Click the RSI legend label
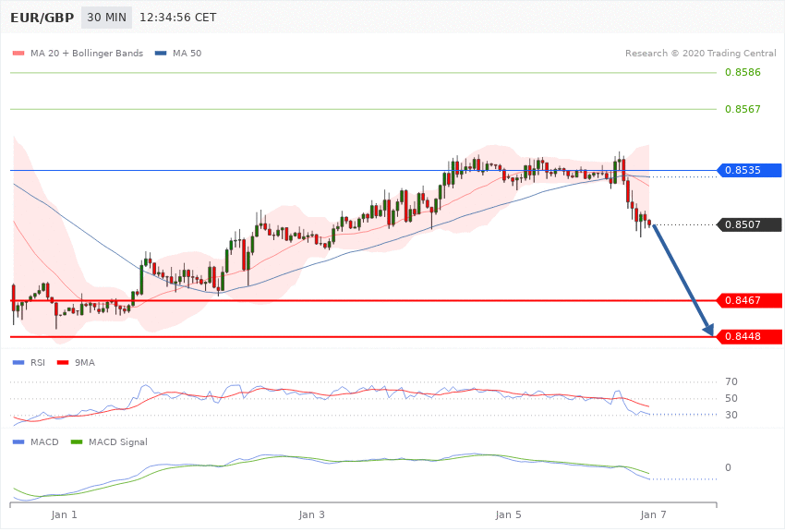 pyautogui.click(x=38, y=362)
